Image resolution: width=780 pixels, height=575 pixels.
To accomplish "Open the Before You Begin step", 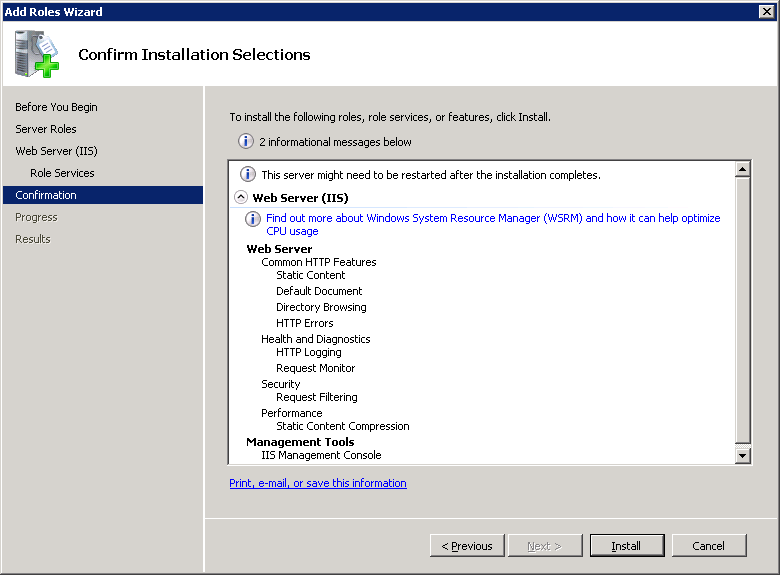I will click(56, 107).
